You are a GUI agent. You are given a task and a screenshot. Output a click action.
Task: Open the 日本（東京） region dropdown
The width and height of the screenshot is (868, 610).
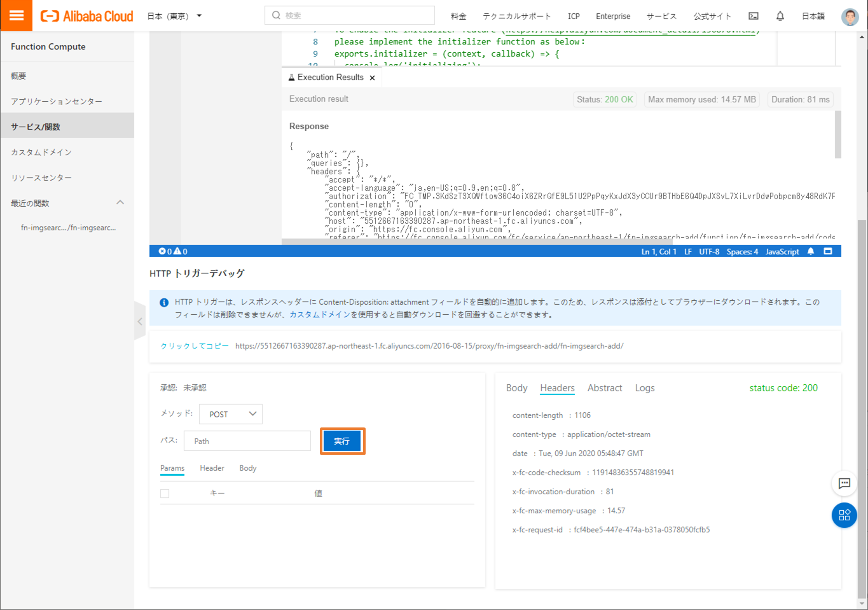[174, 16]
